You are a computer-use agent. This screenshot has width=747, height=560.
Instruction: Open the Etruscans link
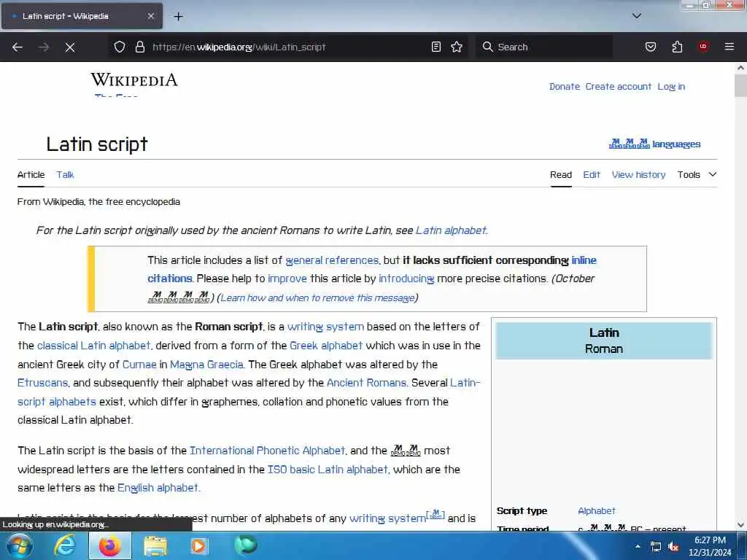pos(43,383)
